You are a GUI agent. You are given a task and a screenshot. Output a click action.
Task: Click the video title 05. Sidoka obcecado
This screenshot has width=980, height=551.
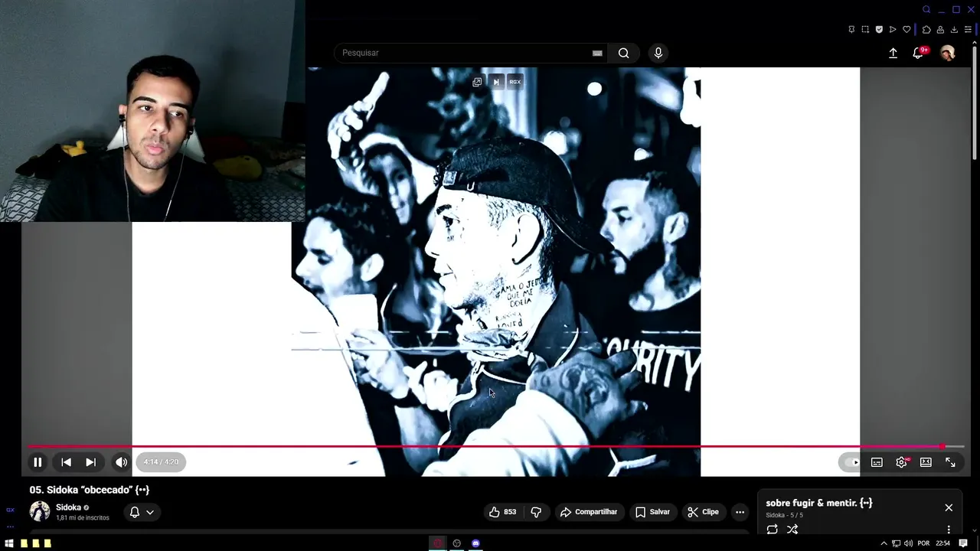pos(89,490)
